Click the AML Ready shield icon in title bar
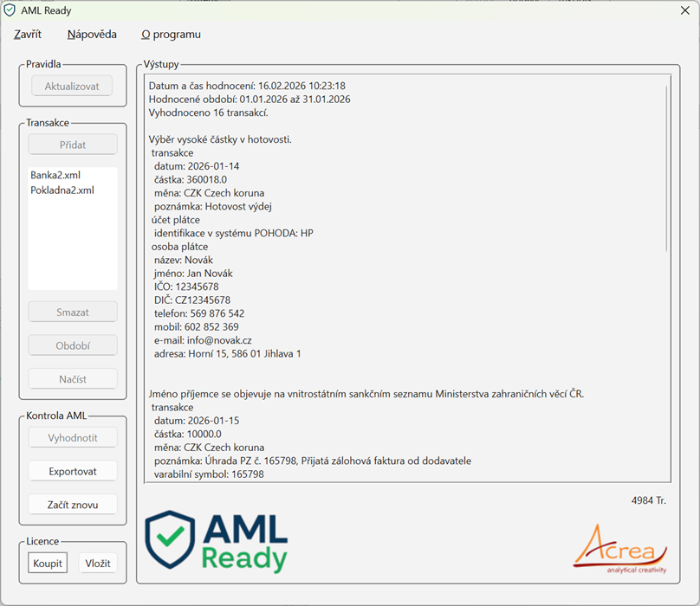Image resolution: width=700 pixels, height=606 pixels. click(10, 11)
